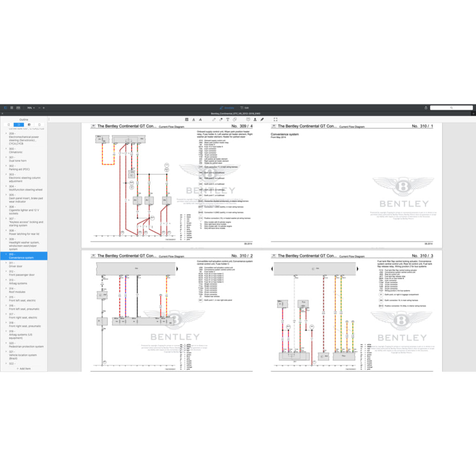This screenshot has height=476, width=476.
Task: Expand the 313 - Airbag systems item
Action: [x=6, y=280]
